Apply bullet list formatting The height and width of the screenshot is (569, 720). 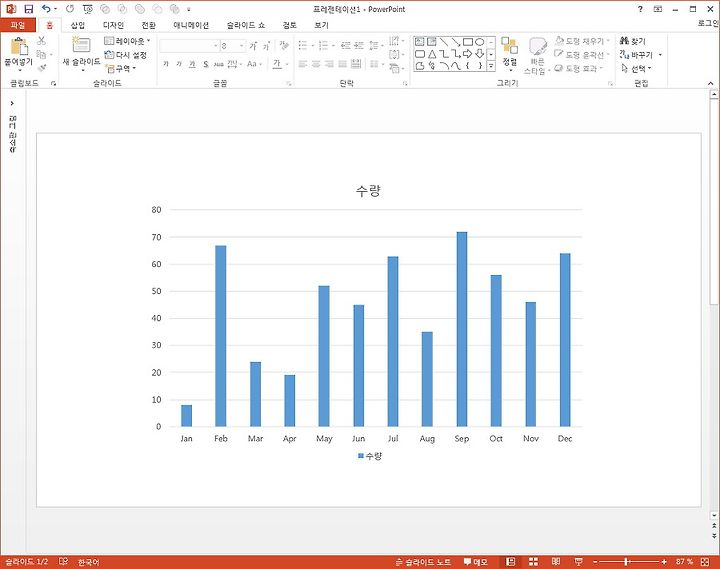point(303,45)
